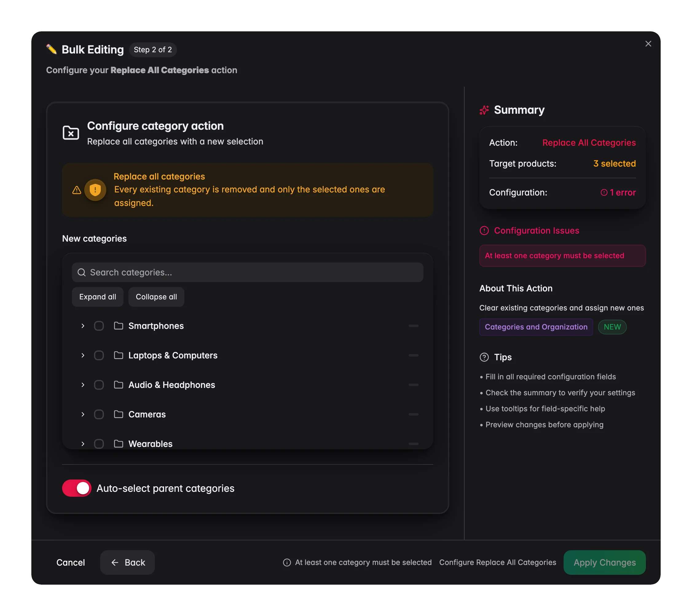Check the Laptops & Computers checkbox
Viewport: 692px width, 616px height.
tap(99, 355)
